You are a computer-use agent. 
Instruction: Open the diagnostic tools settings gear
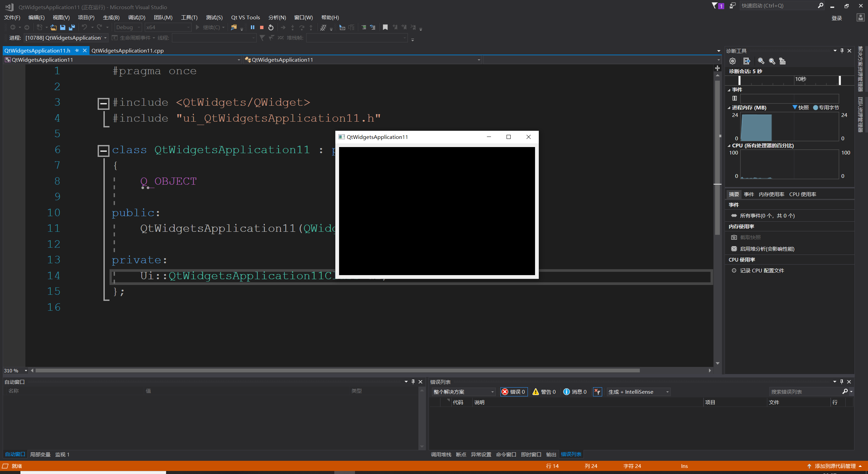(x=733, y=61)
